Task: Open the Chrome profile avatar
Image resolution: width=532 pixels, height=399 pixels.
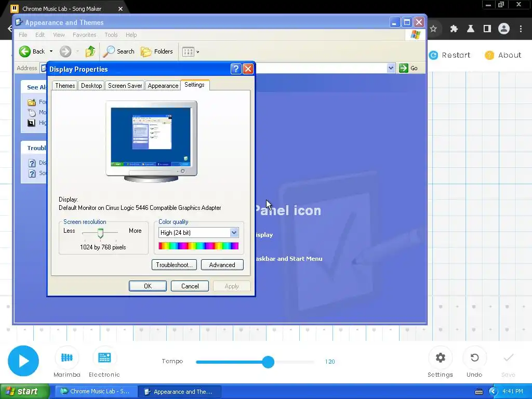Action: 504,29
